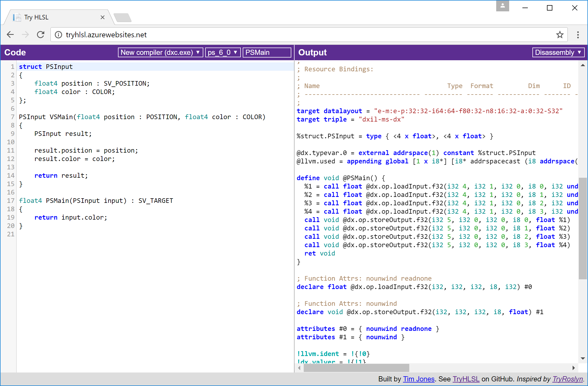The width and height of the screenshot is (588, 386).
Task: Click the page refresh icon
Action: pos(40,35)
